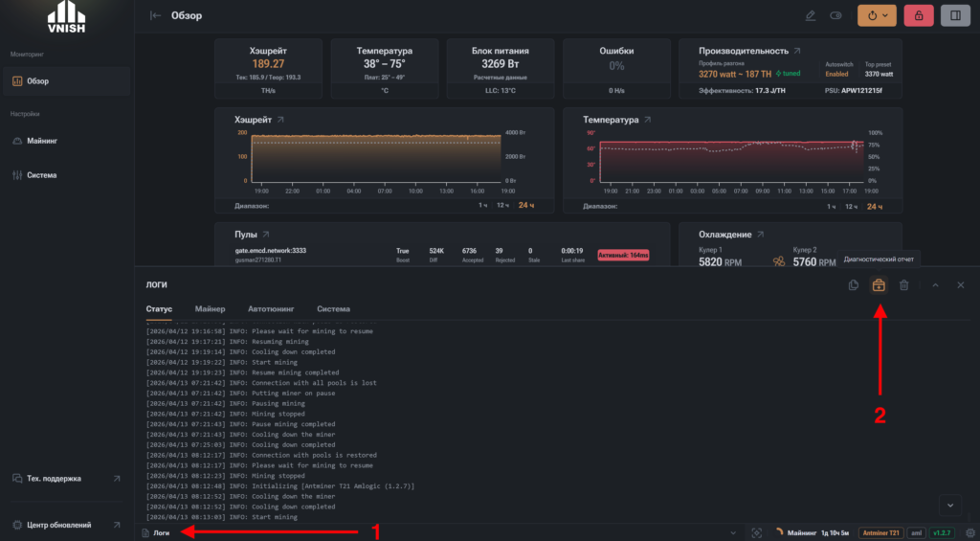This screenshot has height=541, width=980.
Task: Click the diagnostic report icon in logs
Action: (x=879, y=285)
